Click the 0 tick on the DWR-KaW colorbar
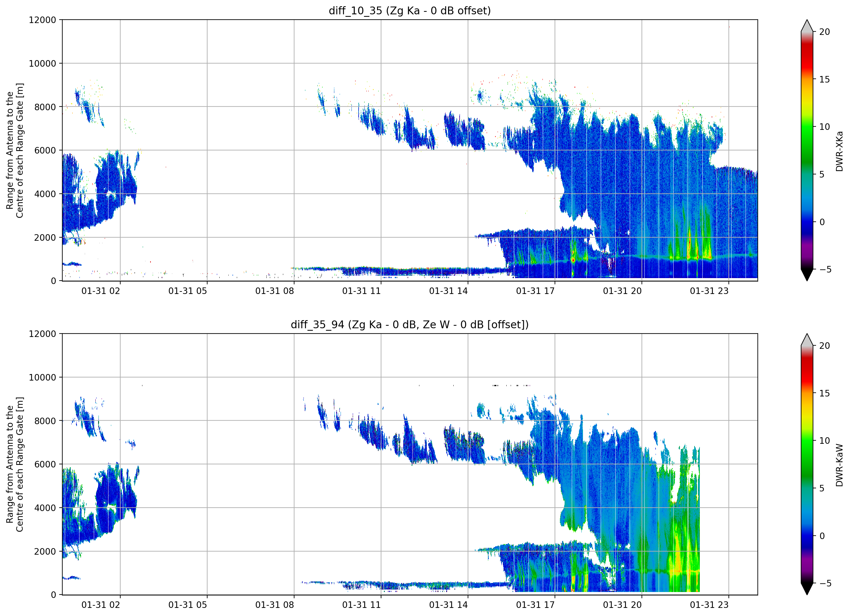This screenshot has height=616, width=850. pyautogui.click(x=822, y=536)
